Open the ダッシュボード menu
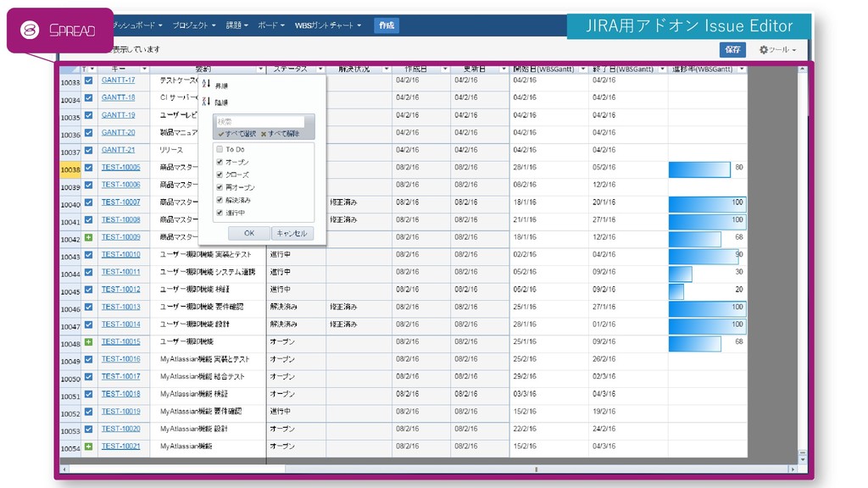The height and width of the screenshot is (488, 868). [138, 25]
